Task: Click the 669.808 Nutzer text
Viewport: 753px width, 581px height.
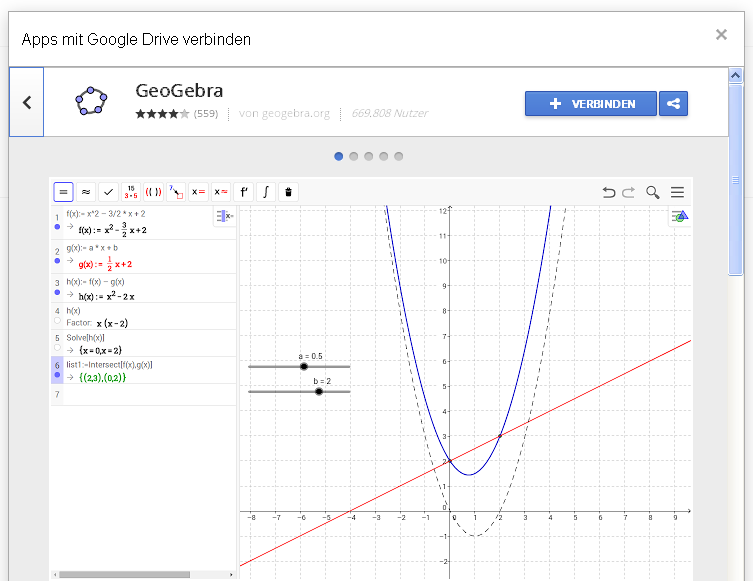Action: point(390,113)
